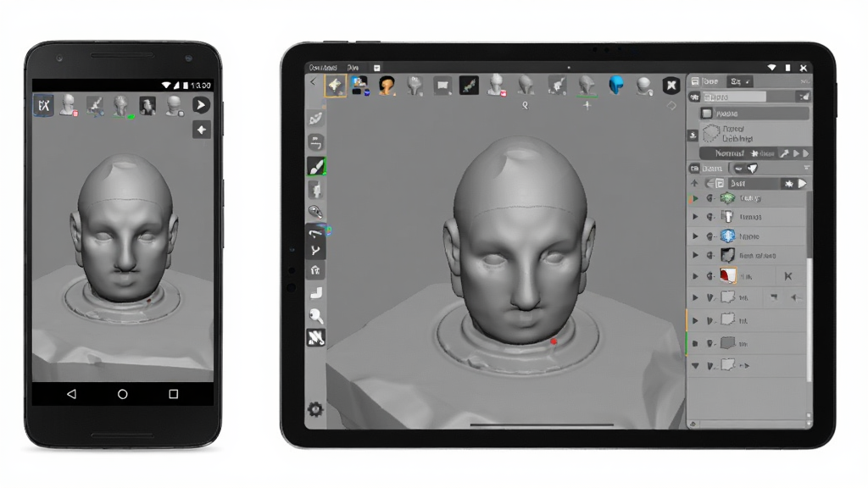Toggle visibility of the green gem layer row

coord(710,198)
